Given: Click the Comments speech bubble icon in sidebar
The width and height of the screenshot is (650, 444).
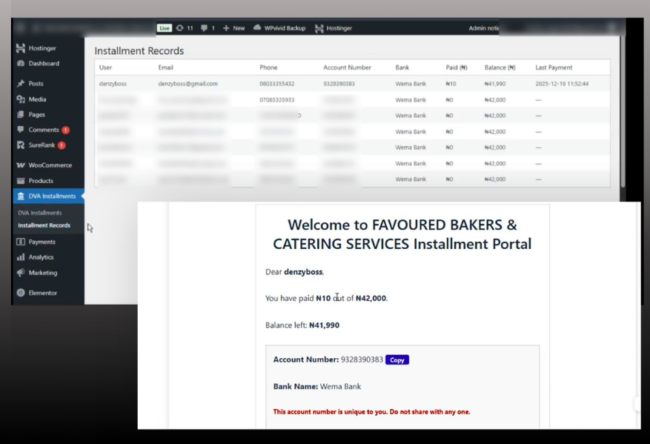Looking at the screenshot, I should pyautogui.click(x=21, y=130).
